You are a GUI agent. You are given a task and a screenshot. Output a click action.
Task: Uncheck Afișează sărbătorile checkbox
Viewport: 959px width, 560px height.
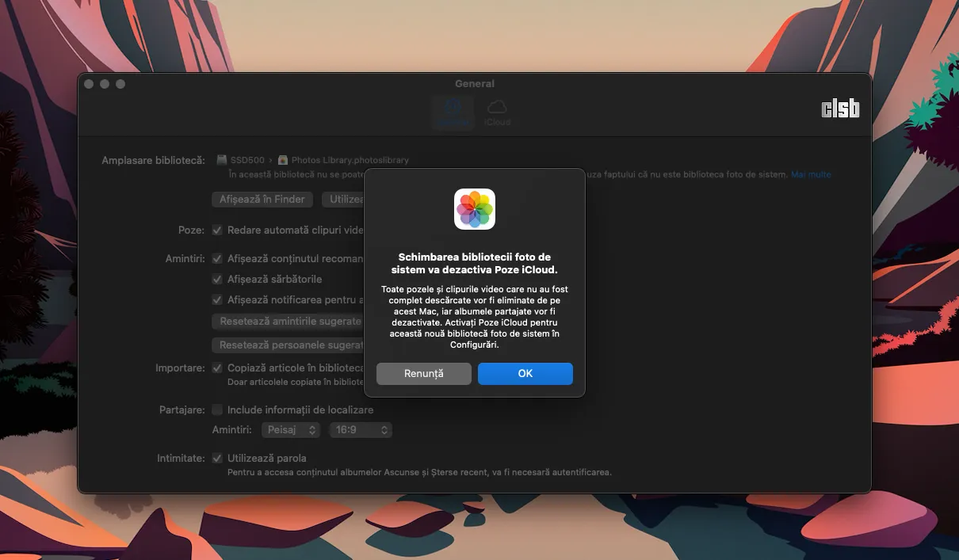217,280
